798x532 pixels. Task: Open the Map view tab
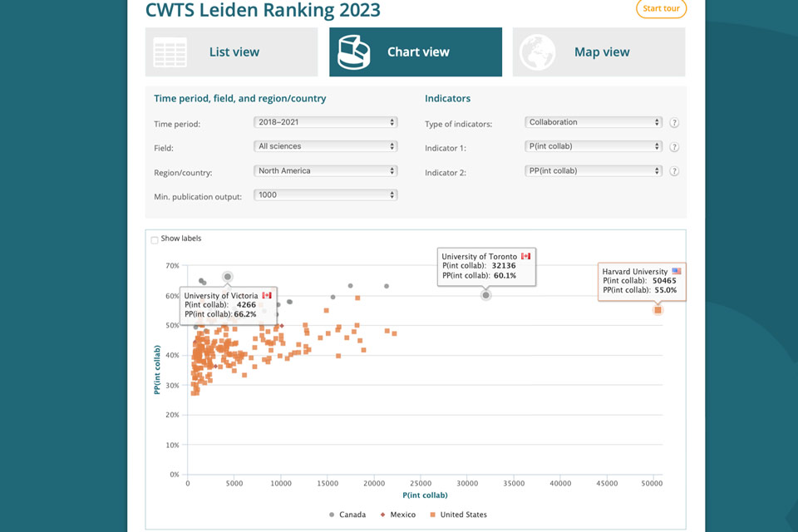pyautogui.click(x=598, y=52)
